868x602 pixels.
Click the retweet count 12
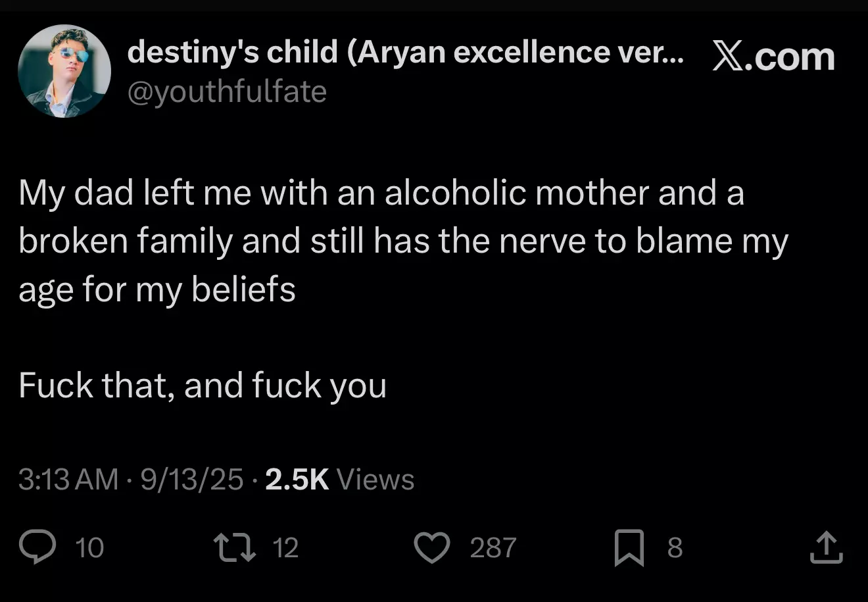point(285,548)
